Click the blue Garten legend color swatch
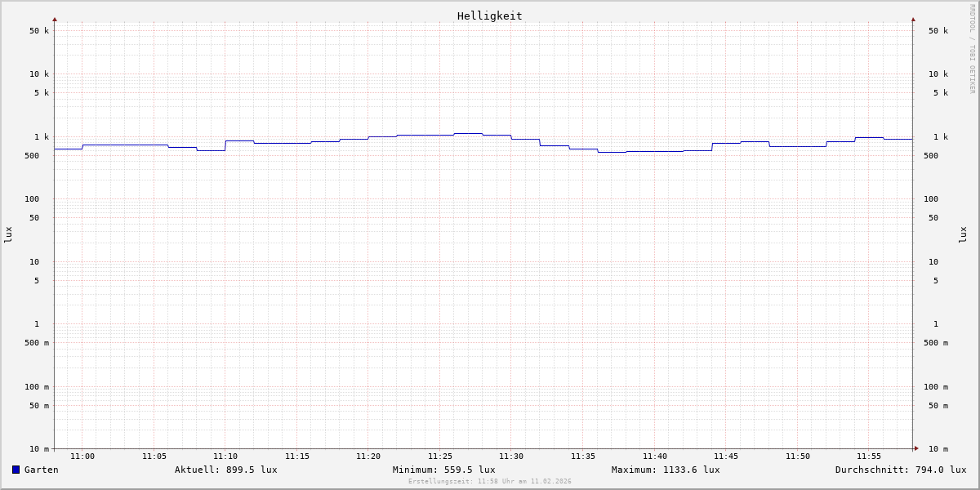The height and width of the screenshot is (490, 980). click(16, 470)
